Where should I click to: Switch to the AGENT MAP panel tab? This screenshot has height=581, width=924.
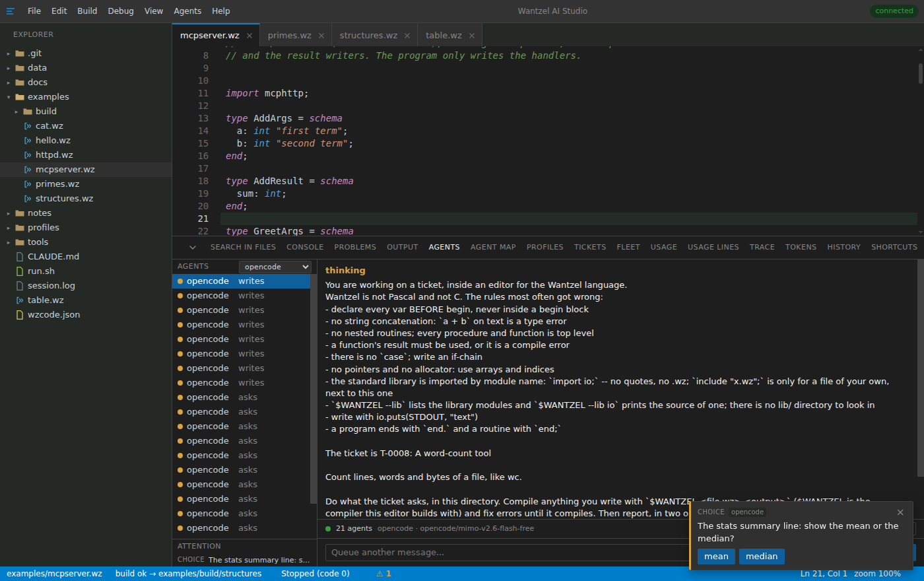pyautogui.click(x=493, y=248)
